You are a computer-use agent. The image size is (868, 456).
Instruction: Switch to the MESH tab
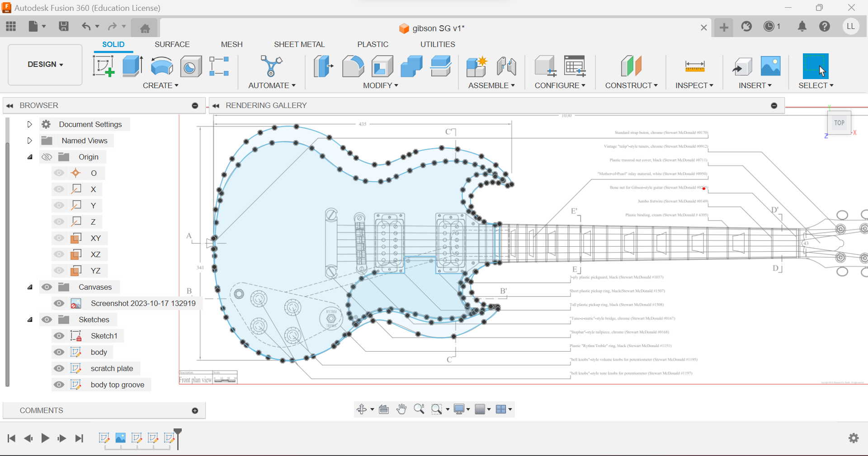click(232, 44)
